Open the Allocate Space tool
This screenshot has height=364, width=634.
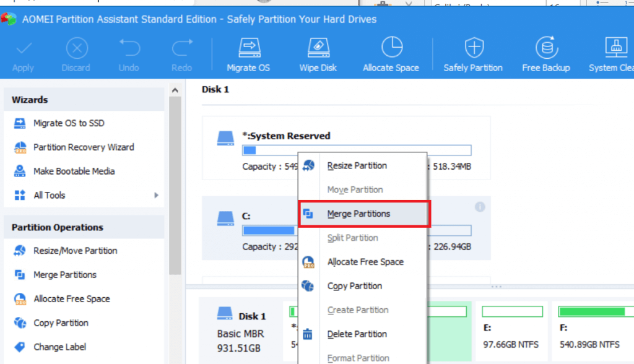pyautogui.click(x=391, y=54)
